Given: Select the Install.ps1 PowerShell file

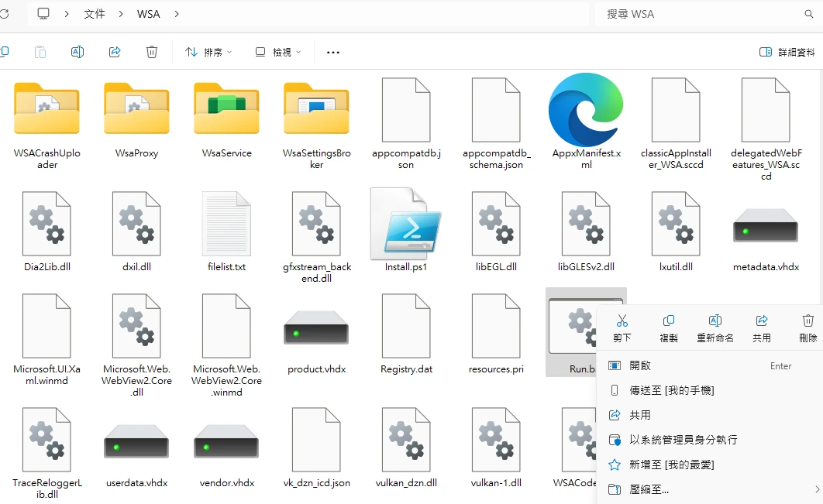Looking at the screenshot, I should tap(406, 228).
